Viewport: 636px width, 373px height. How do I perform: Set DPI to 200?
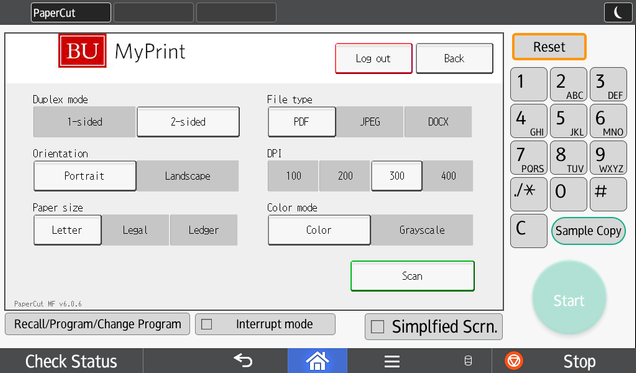(345, 176)
